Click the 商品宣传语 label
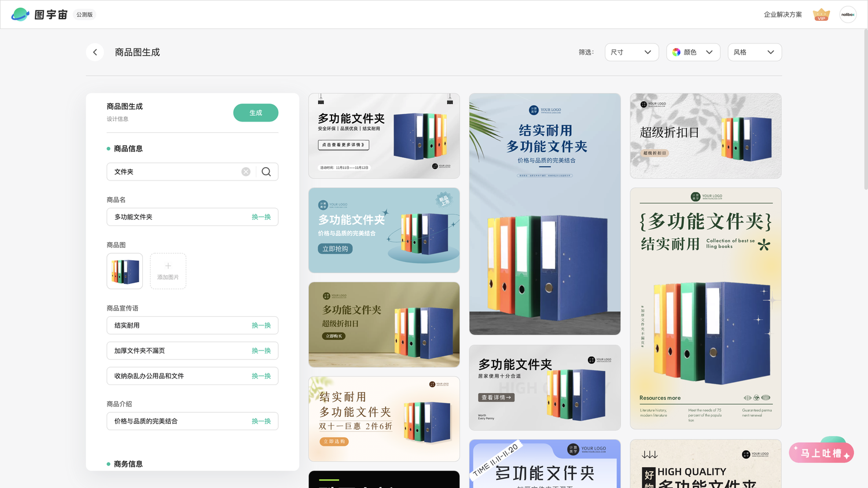 [123, 308]
